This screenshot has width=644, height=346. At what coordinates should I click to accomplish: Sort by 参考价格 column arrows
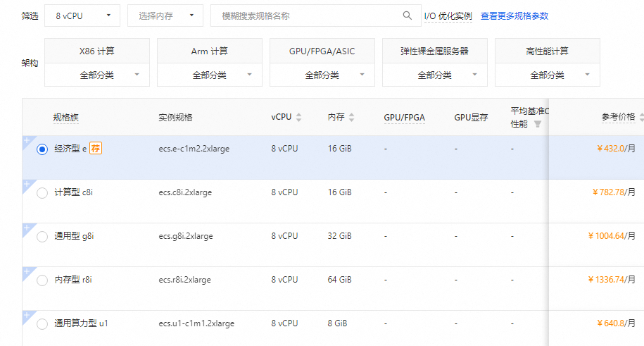tap(641, 117)
